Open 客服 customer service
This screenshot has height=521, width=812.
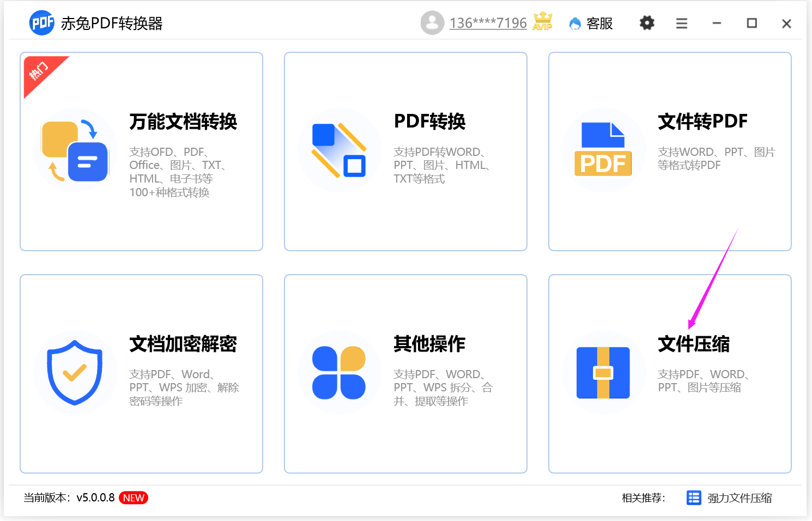coord(591,23)
